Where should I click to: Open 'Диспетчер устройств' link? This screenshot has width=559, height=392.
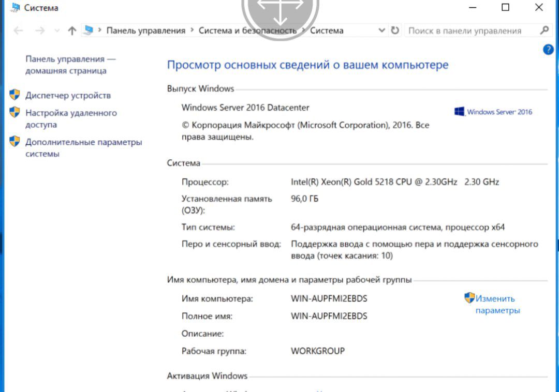(x=68, y=96)
